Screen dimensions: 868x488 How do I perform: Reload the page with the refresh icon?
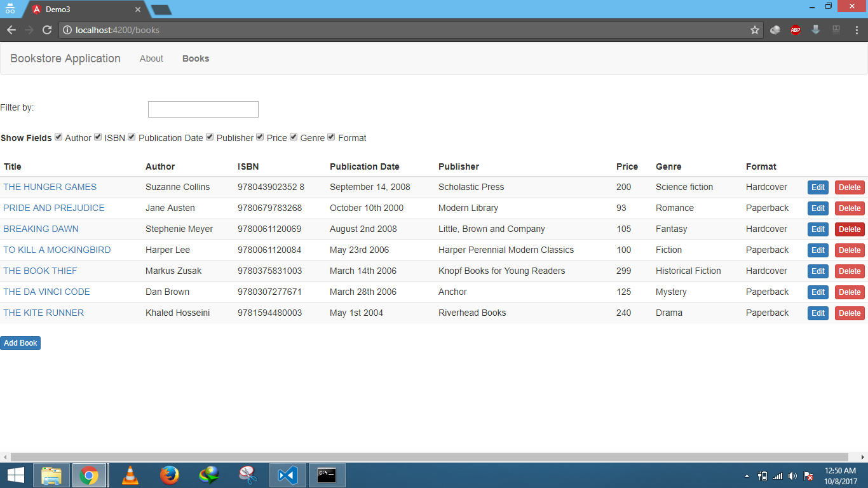47,30
